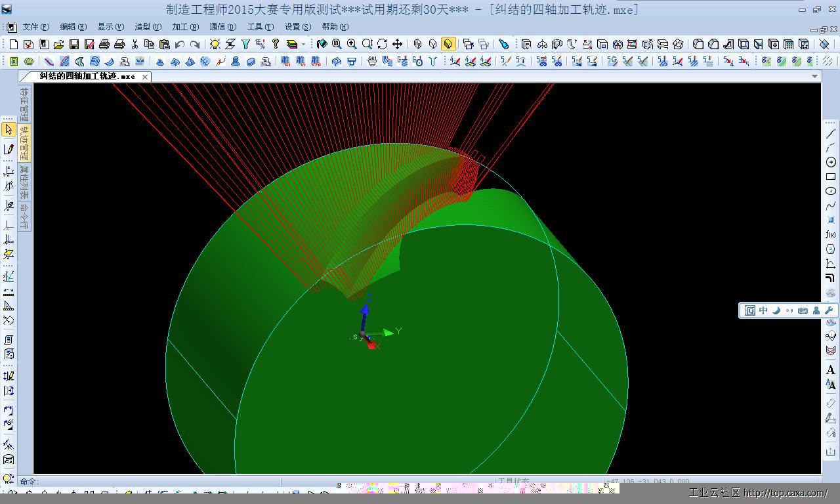This screenshot has height=504, width=840.
Task: Expand the dropdown arrow beside layers icon
Action: tap(303, 45)
